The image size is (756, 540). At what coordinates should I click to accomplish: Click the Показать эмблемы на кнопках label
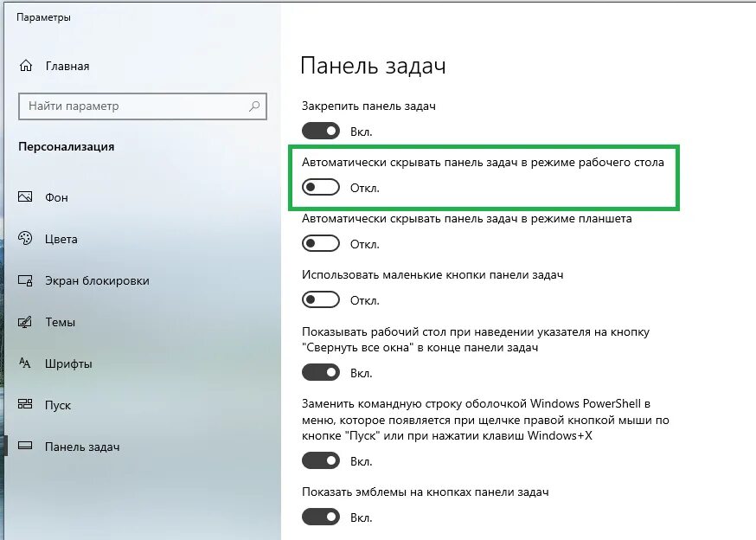pos(426,492)
